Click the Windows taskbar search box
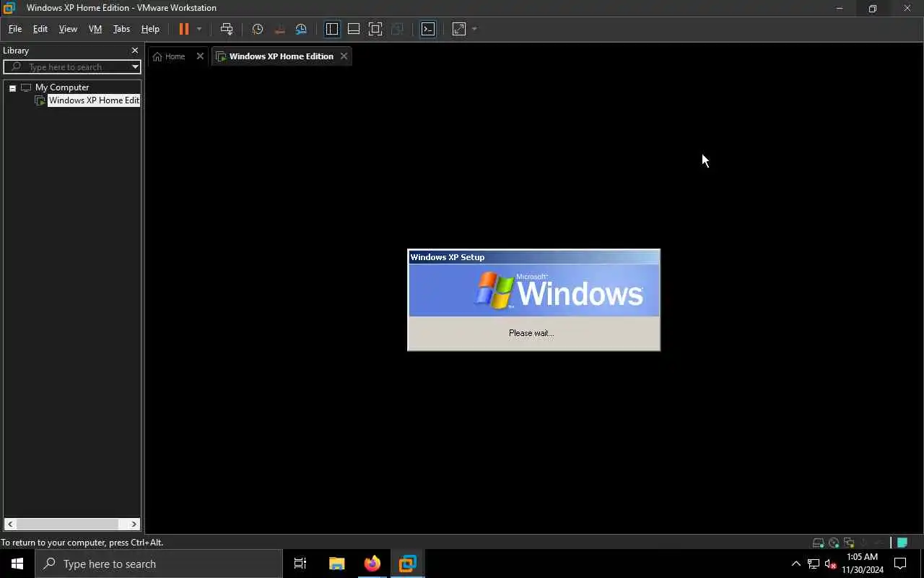Image resolution: width=924 pixels, height=578 pixels. click(159, 564)
